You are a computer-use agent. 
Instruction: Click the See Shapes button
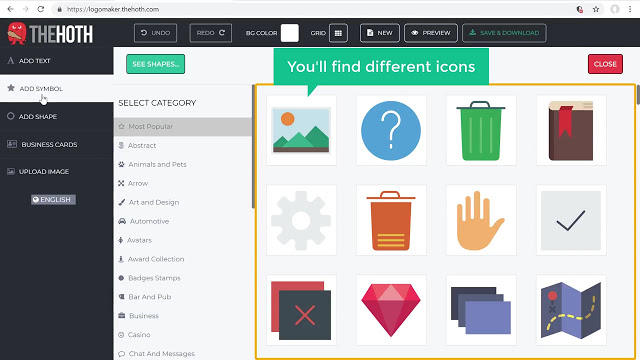coord(156,64)
